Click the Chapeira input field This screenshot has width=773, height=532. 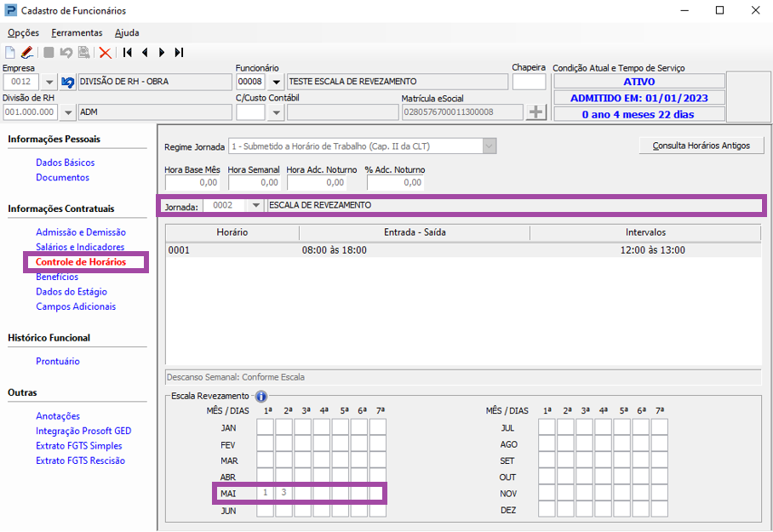coord(529,82)
